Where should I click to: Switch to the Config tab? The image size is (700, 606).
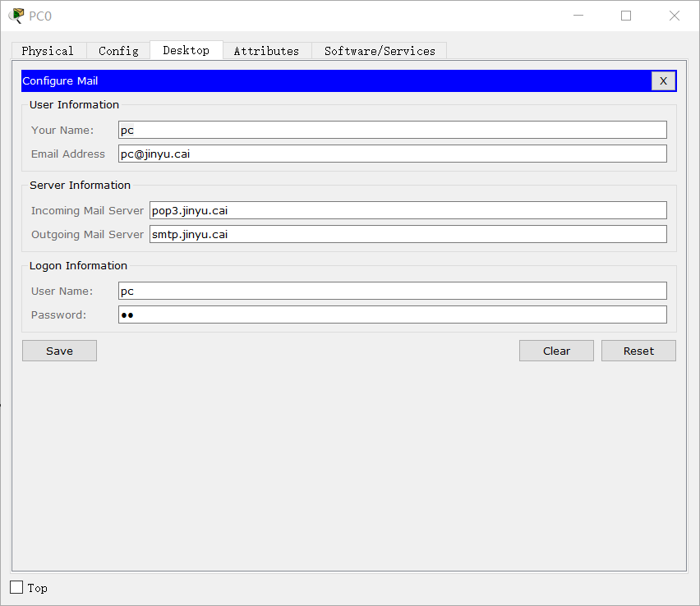click(x=118, y=51)
